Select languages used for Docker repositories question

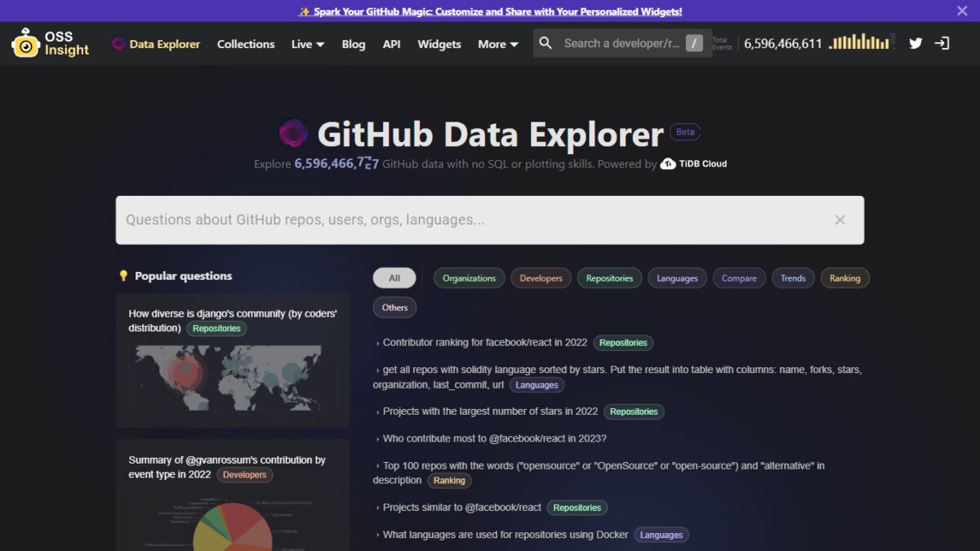coord(506,535)
